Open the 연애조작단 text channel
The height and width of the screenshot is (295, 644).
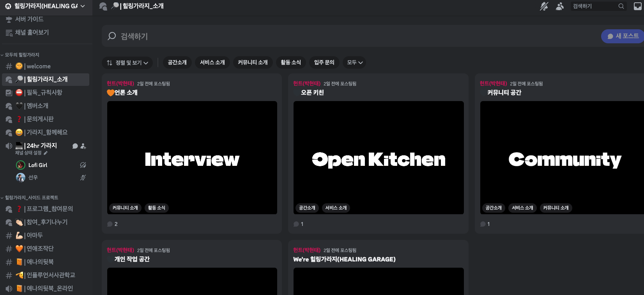pyautogui.click(x=46, y=249)
